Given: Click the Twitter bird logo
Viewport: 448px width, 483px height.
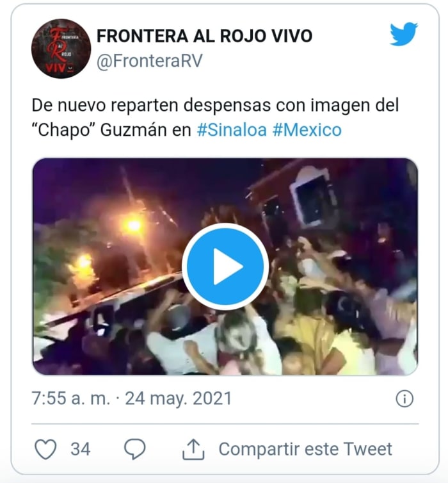Looking at the screenshot, I should tap(403, 34).
